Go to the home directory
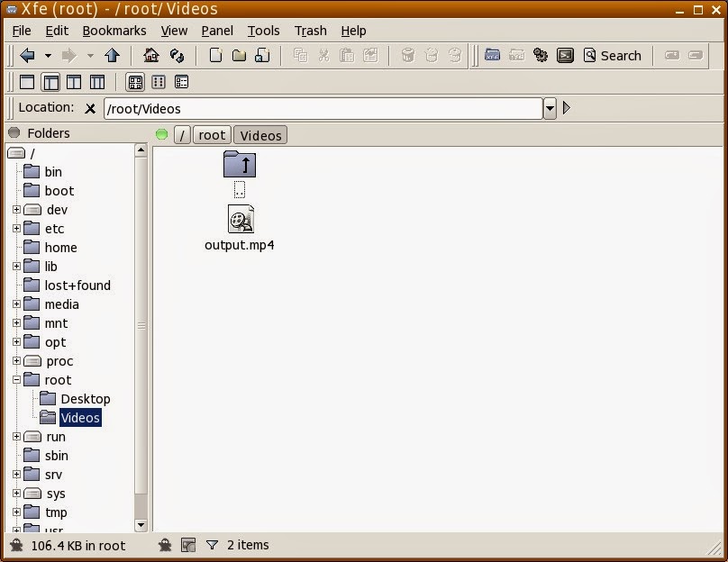This screenshot has height=562, width=728. click(x=150, y=56)
